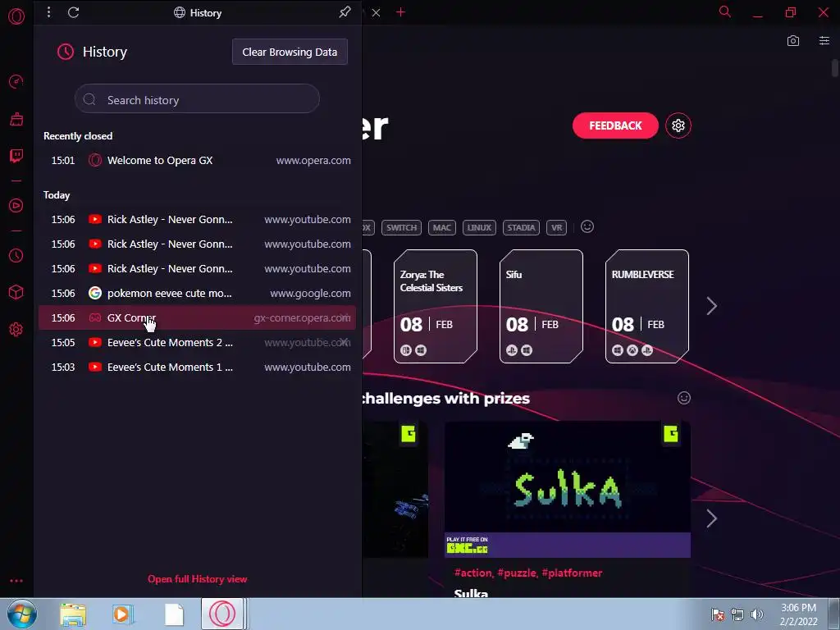Open Player icon in sidebar
This screenshot has height=630, width=840.
16,206
